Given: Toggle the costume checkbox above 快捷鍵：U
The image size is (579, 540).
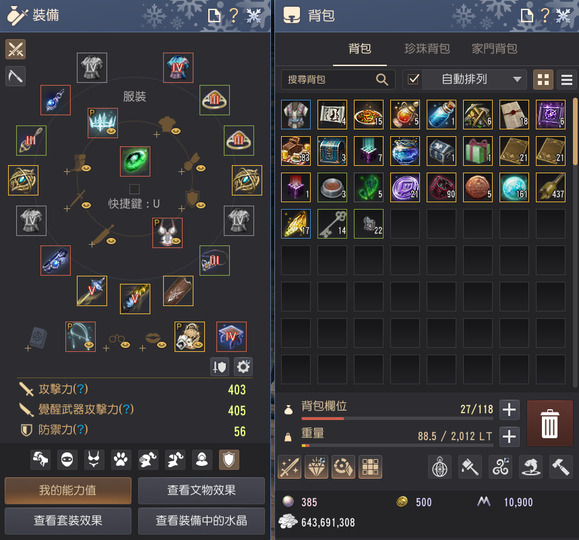Looking at the screenshot, I should point(134,189).
